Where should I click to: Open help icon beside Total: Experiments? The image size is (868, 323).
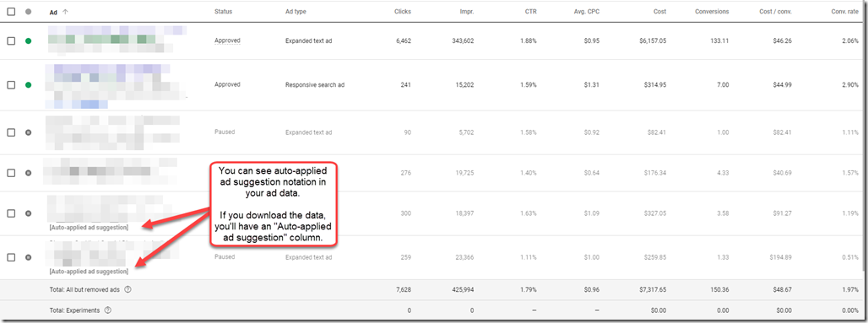(x=108, y=310)
